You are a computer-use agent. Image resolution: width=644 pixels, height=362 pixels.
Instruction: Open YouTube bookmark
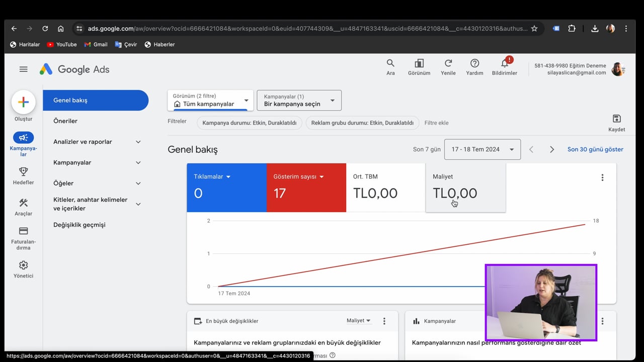point(62,44)
